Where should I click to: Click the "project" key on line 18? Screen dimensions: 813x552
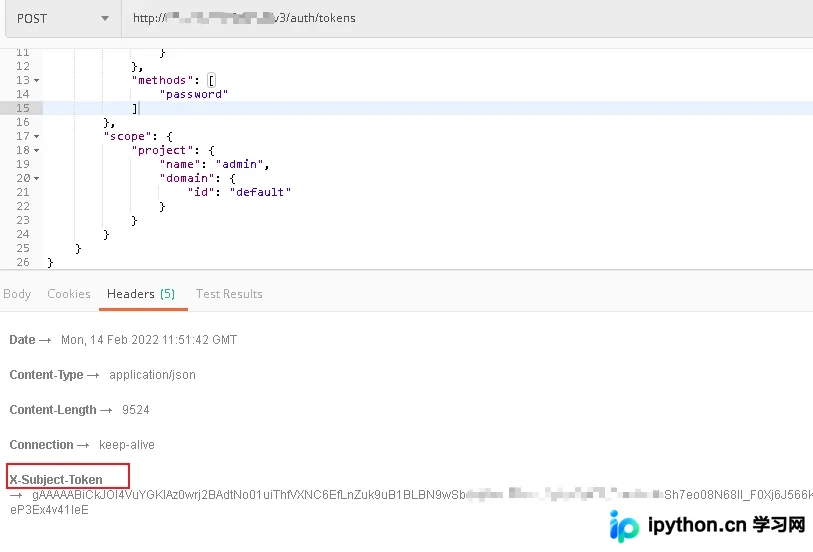(162, 150)
